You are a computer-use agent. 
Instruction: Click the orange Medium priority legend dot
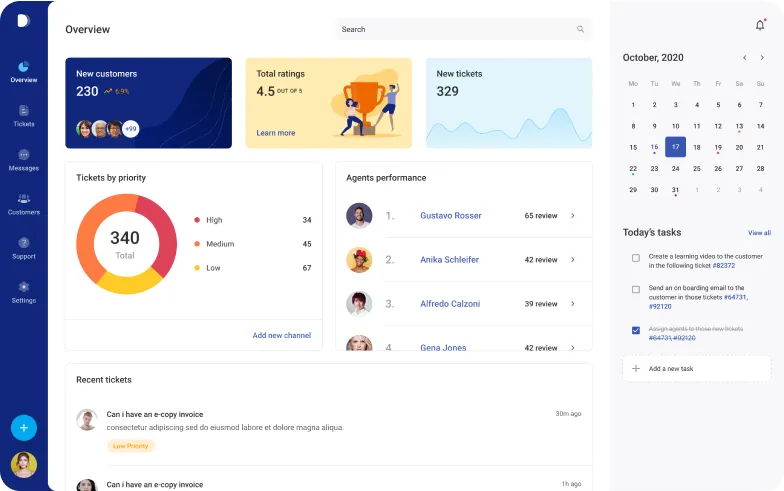click(x=197, y=244)
